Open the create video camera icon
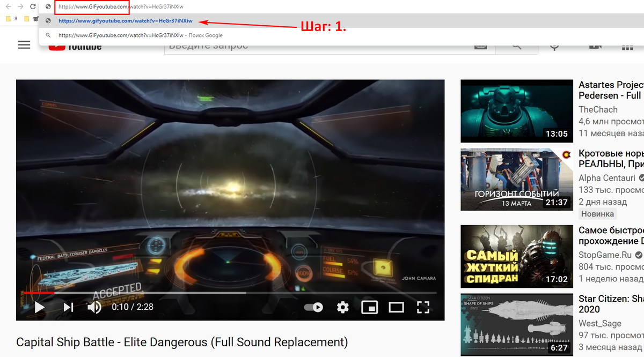 [595, 47]
